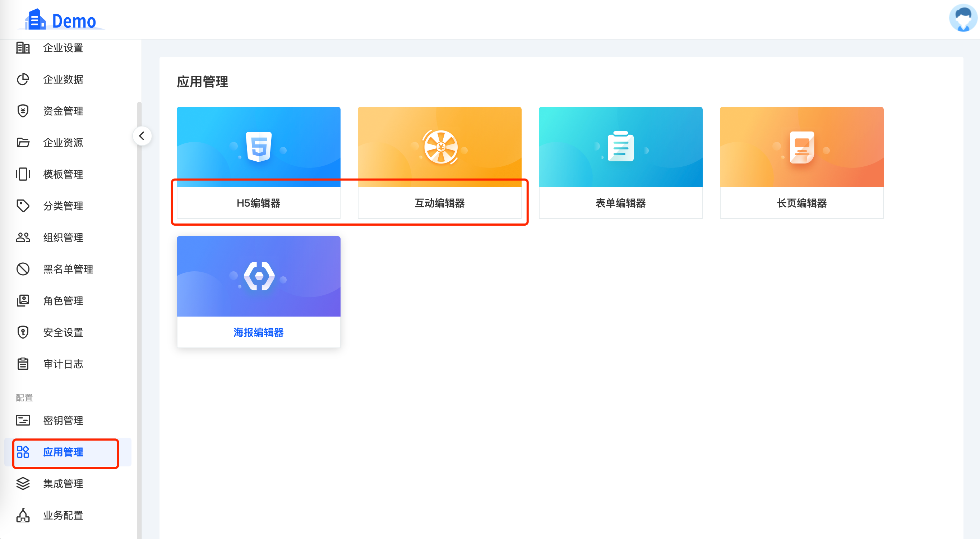Go to 企业数据 in sidebar
This screenshot has width=980, height=539.
[63, 79]
